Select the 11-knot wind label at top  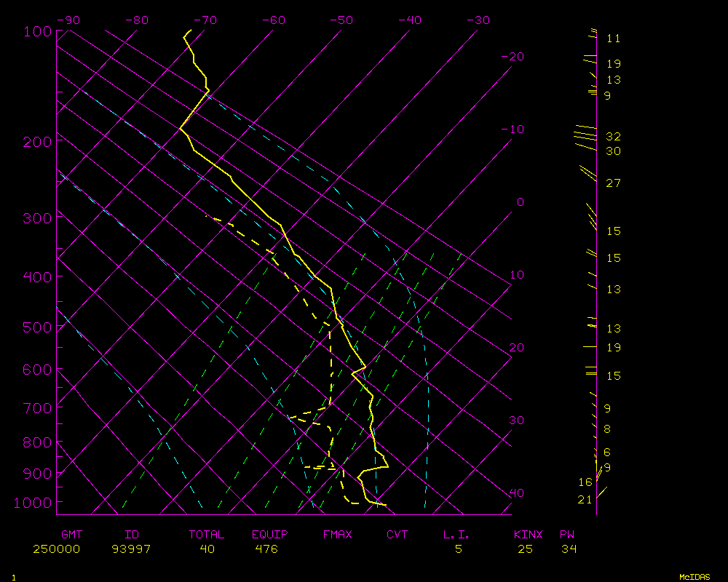click(613, 39)
